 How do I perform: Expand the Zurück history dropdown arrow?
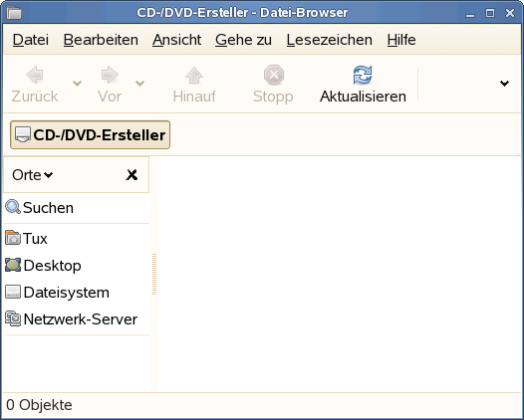click(77, 84)
